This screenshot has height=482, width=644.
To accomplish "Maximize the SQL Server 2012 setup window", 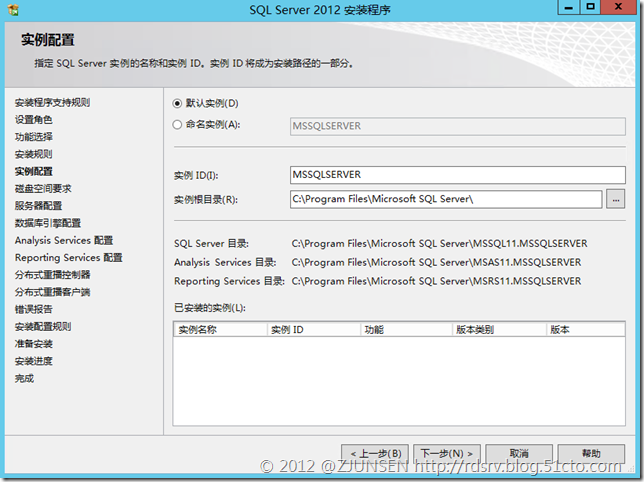I will [x=591, y=7].
